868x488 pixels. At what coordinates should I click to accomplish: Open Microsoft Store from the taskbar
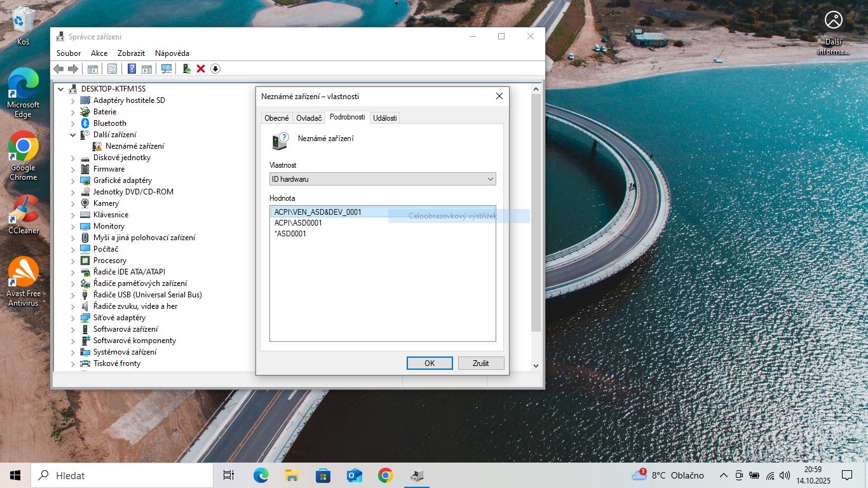coord(323,475)
